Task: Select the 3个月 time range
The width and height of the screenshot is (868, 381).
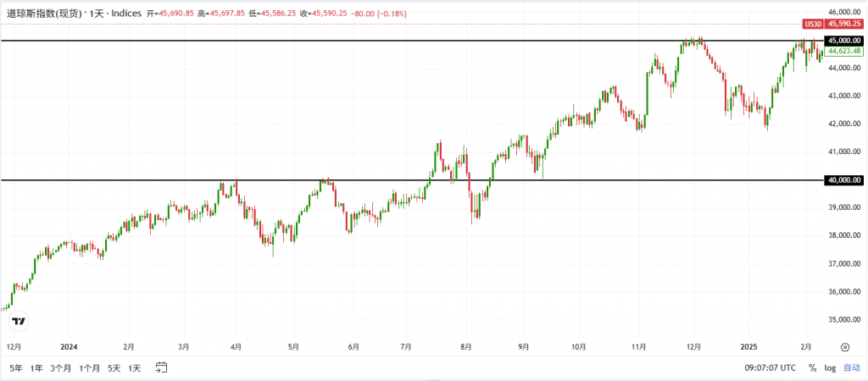Action: [x=61, y=367]
